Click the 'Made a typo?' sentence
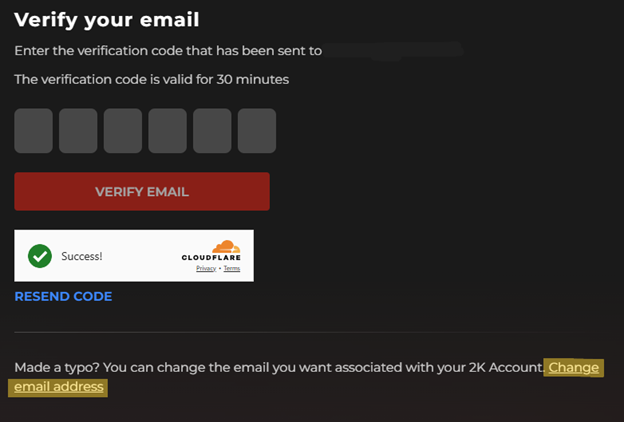This screenshot has height=422, width=624. coord(279,367)
